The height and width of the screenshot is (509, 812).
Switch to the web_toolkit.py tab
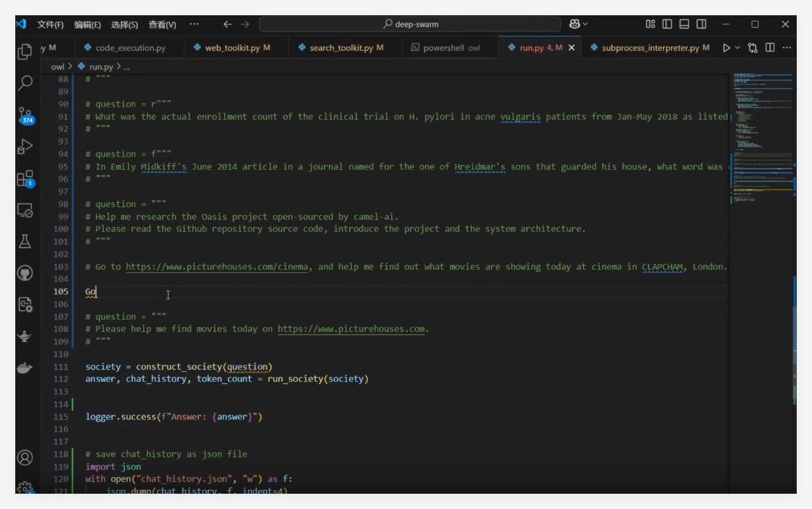click(x=232, y=48)
